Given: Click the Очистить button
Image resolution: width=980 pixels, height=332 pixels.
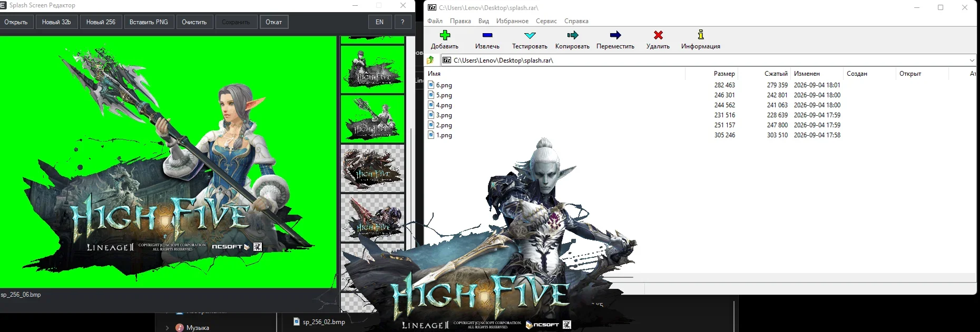Looking at the screenshot, I should coord(194,22).
